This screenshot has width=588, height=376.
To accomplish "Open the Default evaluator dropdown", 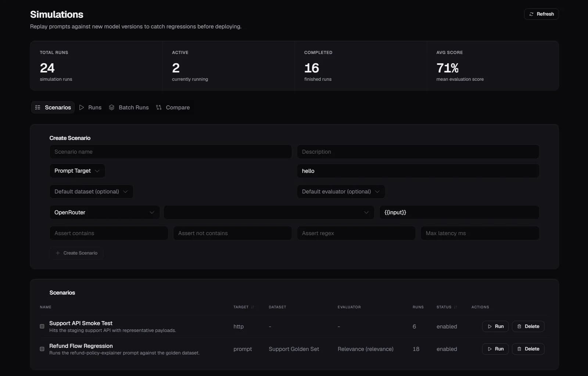I will (x=341, y=192).
